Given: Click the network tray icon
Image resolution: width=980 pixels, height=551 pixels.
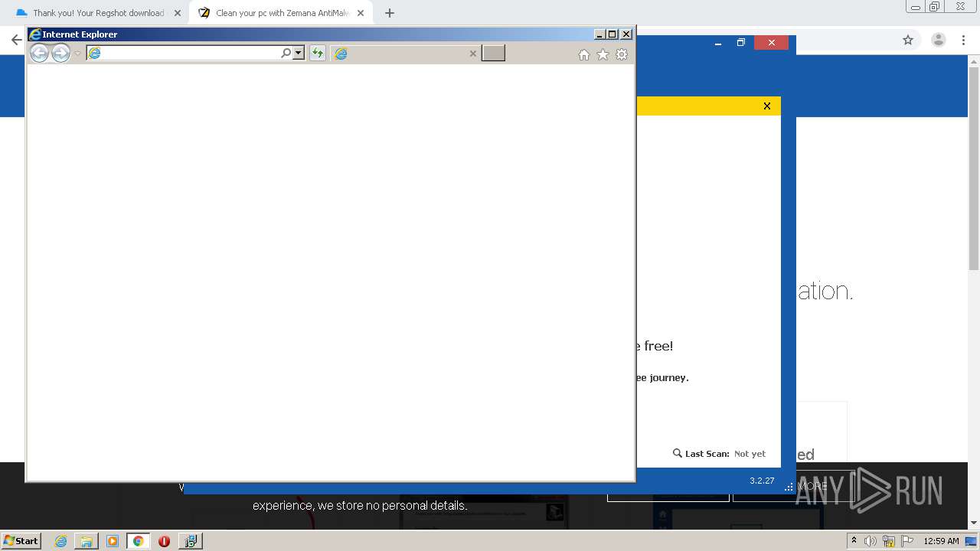Looking at the screenshot, I should pos(889,541).
